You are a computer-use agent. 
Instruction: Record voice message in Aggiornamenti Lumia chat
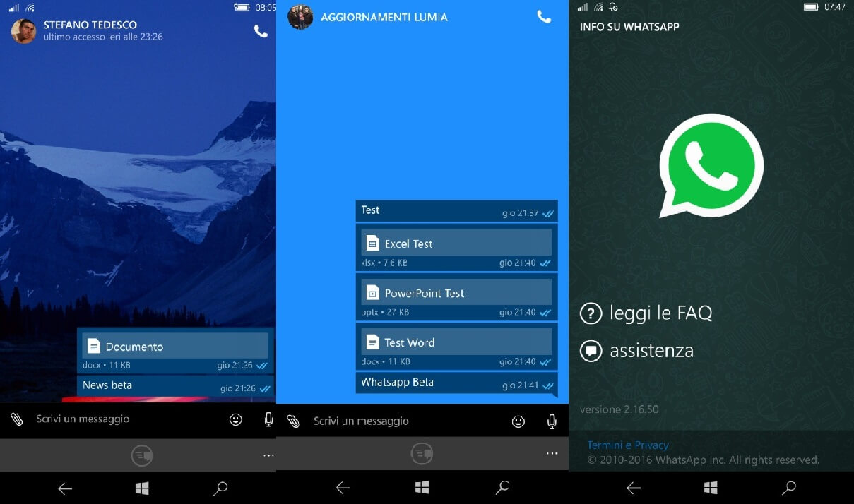pyautogui.click(x=552, y=421)
